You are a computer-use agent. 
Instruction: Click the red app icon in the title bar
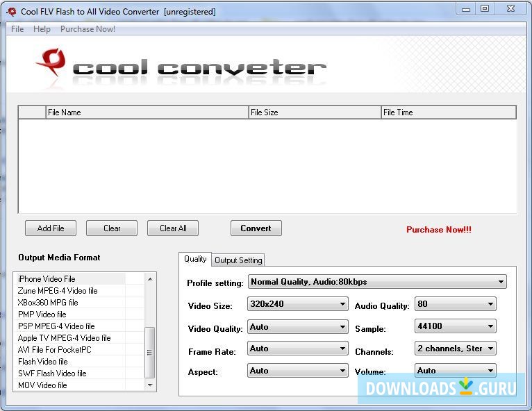(12, 12)
